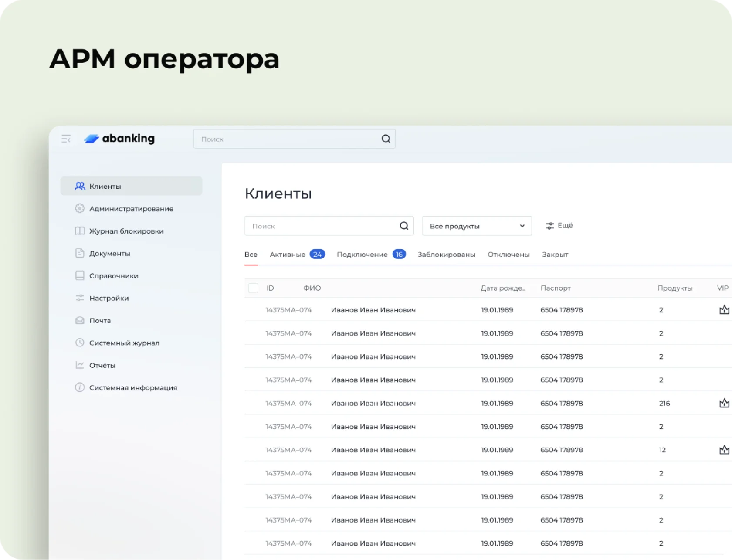Open Журнал блокировки via its book icon
732x560 pixels.
tap(80, 231)
